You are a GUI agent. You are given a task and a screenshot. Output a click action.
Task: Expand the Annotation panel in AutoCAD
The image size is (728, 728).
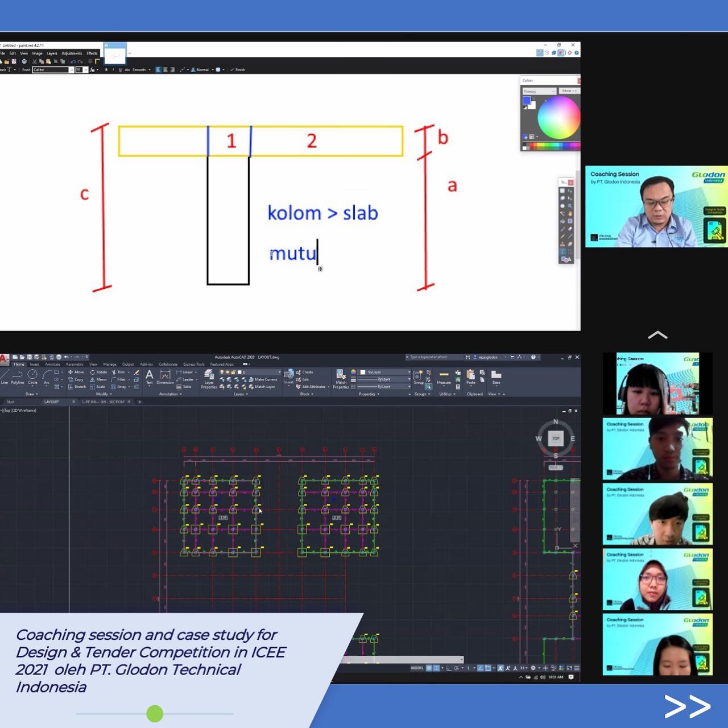pyautogui.click(x=170, y=394)
